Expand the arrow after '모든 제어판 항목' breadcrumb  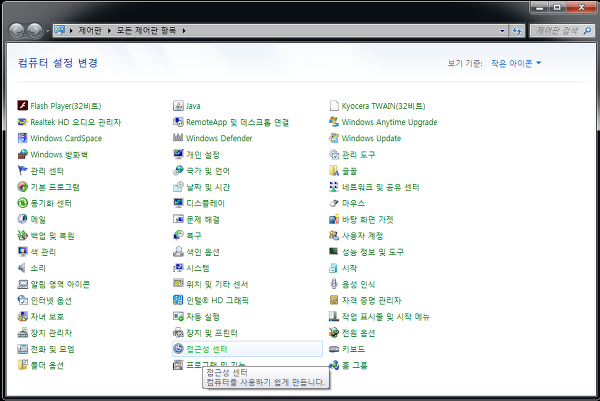point(184,30)
